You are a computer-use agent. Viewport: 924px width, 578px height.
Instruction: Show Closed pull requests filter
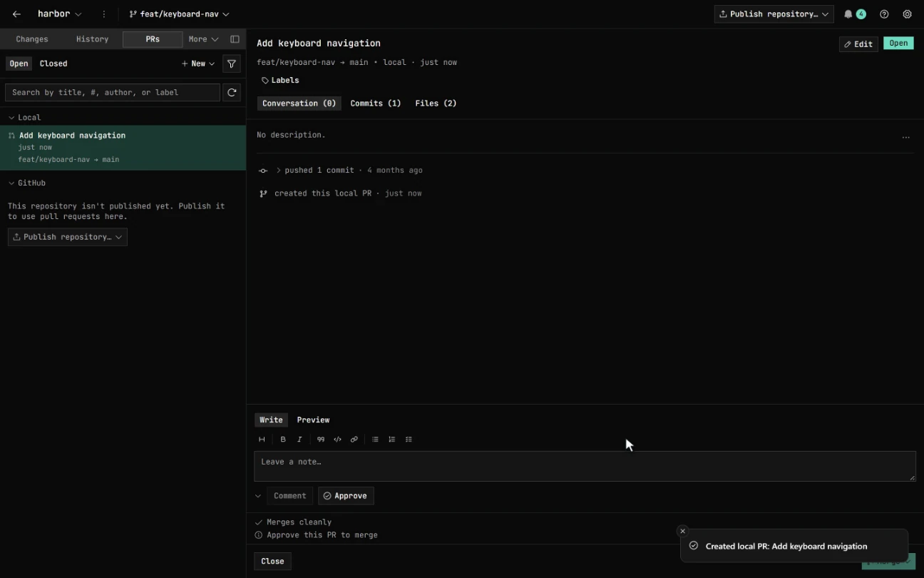point(53,64)
